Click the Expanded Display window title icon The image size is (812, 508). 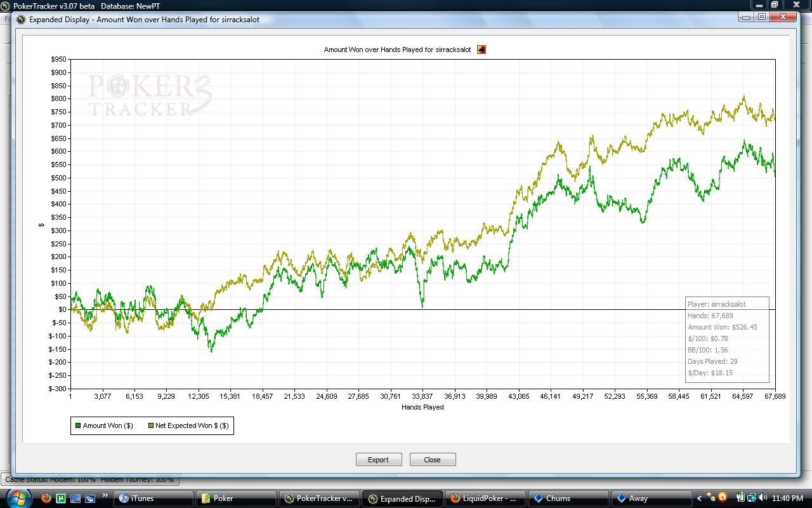(21, 19)
